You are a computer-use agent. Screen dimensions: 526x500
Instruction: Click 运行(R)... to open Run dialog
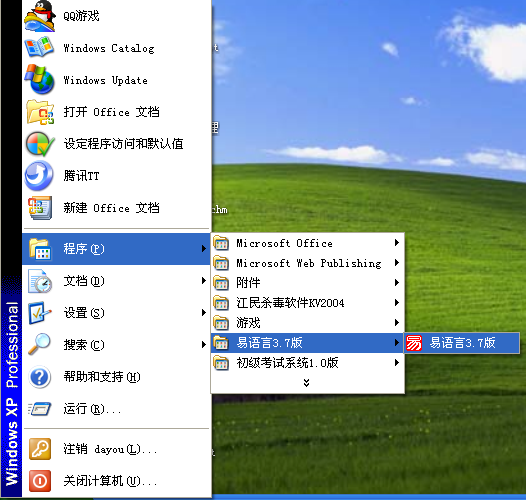click(x=116, y=409)
